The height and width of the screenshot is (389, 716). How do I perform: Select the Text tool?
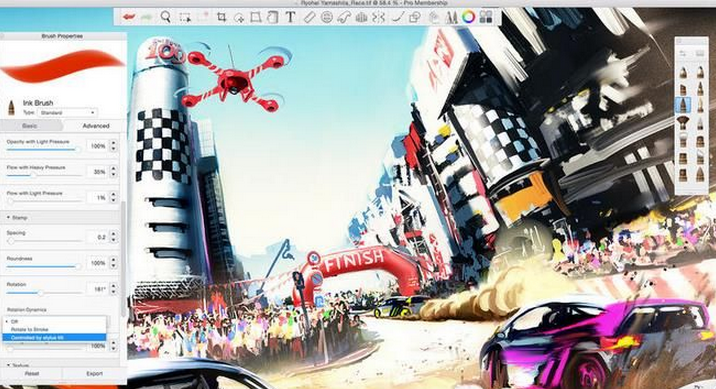[290, 17]
